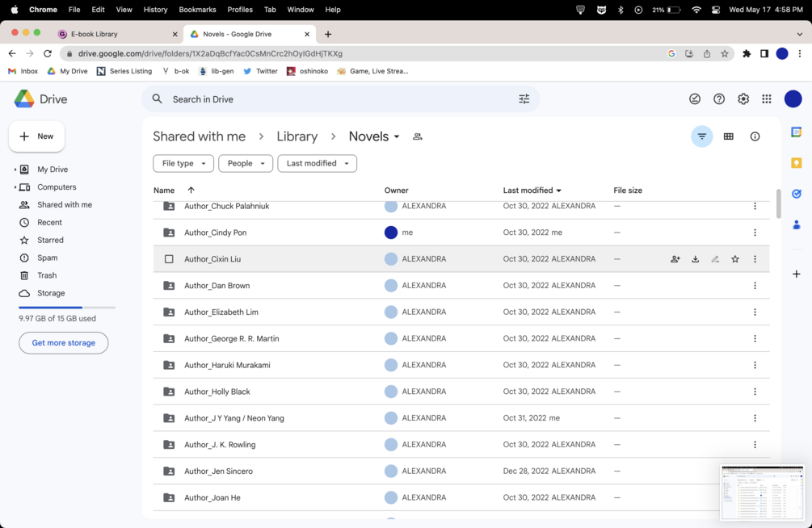Click the storage usage progress bar
The image size is (812, 528).
click(x=67, y=308)
